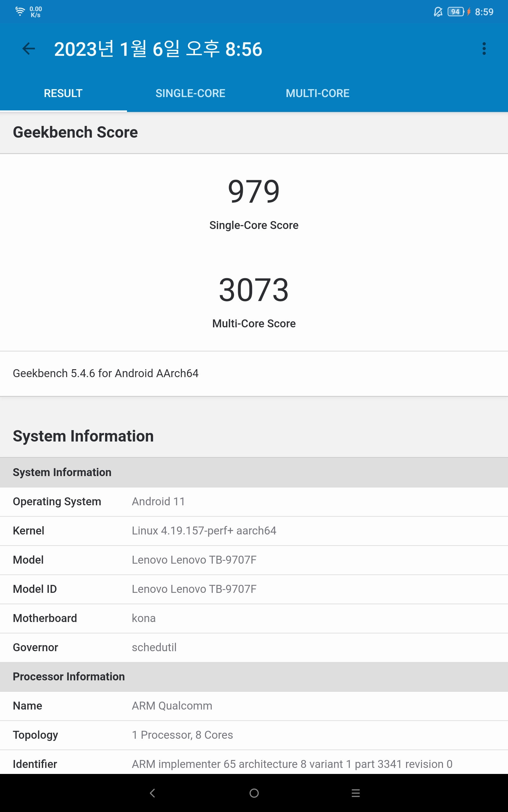Image resolution: width=508 pixels, height=812 pixels.
Task: Tap the Geekbench Score heading
Action: click(75, 132)
